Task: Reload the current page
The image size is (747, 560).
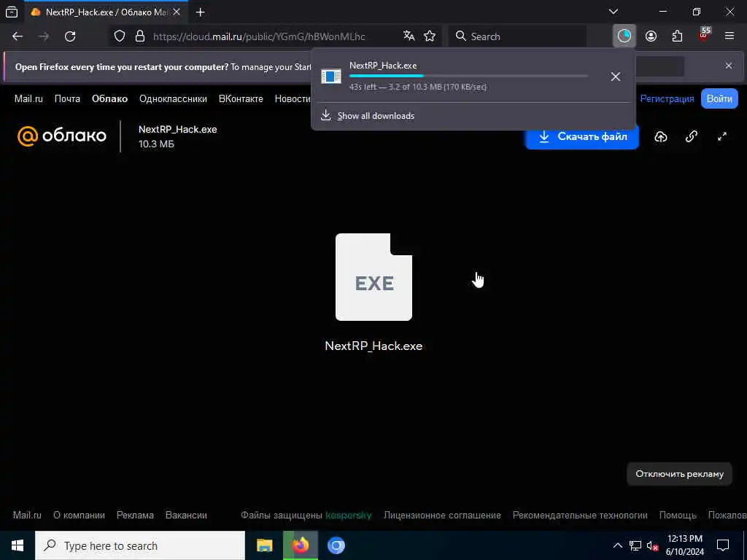Action: (x=70, y=36)
